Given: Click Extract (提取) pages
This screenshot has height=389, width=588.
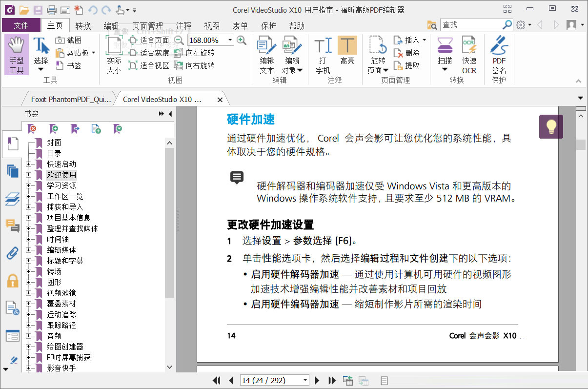Looking at the screenshot, I should click(x=407, y=65).
